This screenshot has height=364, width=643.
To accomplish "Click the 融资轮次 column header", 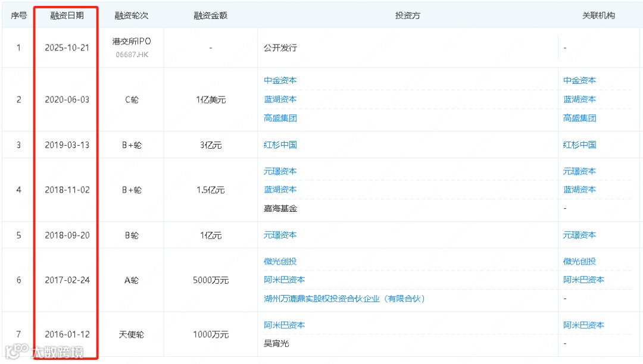I will tap(131, 15).
